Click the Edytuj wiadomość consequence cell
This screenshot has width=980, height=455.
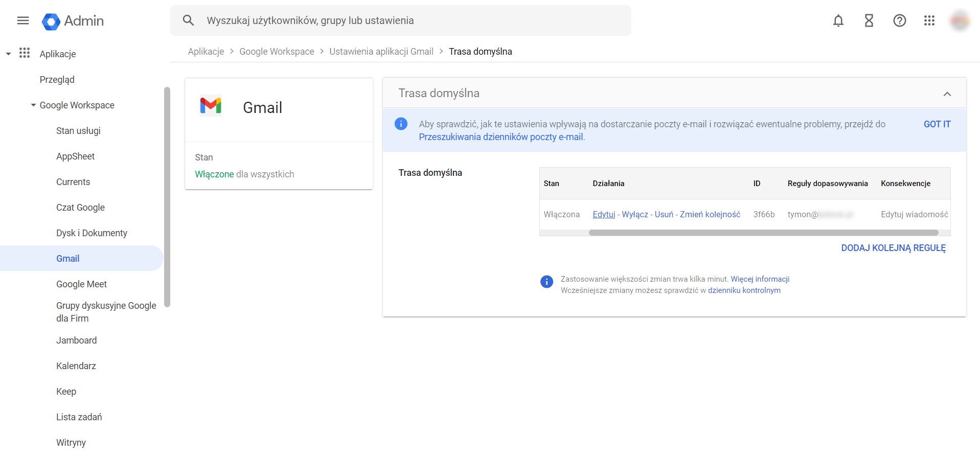pos(914,215)
